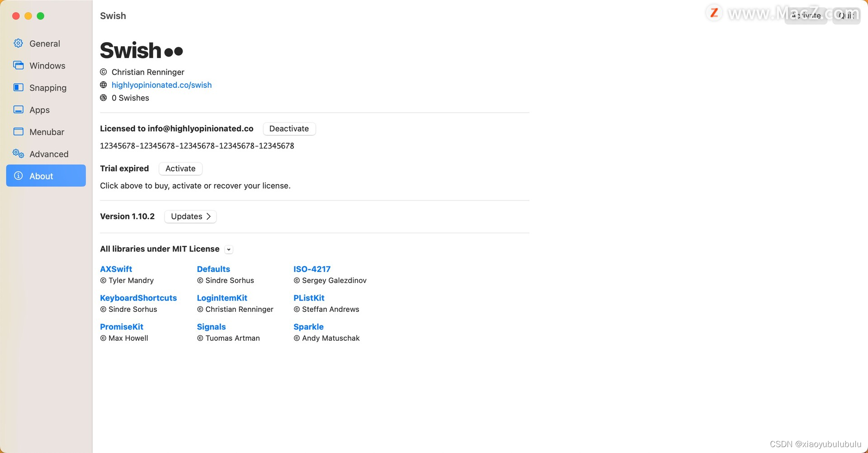The image size is (868, 453).
Task: Open the General settings gear icon
Action: (18, 43)
